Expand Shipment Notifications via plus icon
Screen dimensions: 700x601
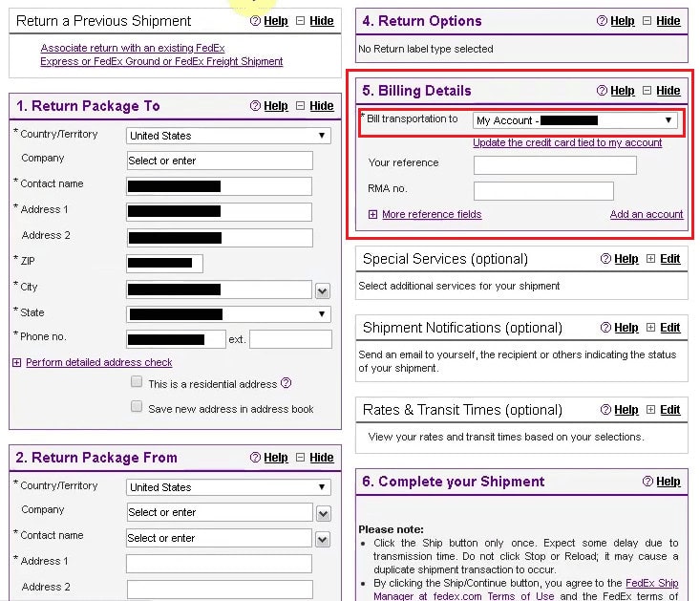pyautogui.click(x=651, y=328)
